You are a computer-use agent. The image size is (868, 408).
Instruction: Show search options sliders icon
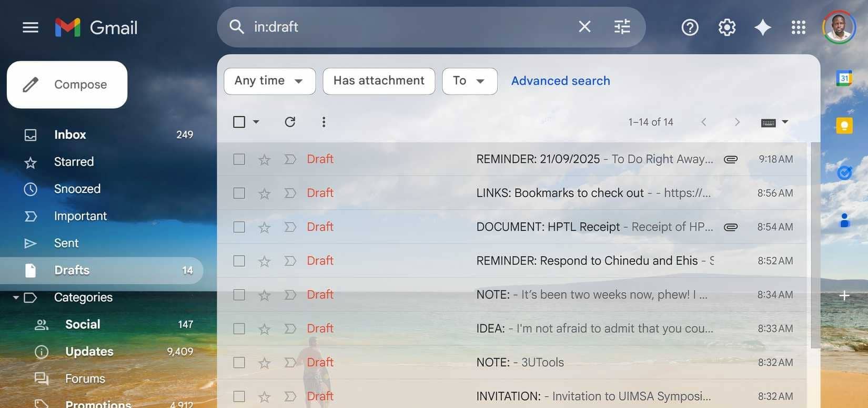622,27
